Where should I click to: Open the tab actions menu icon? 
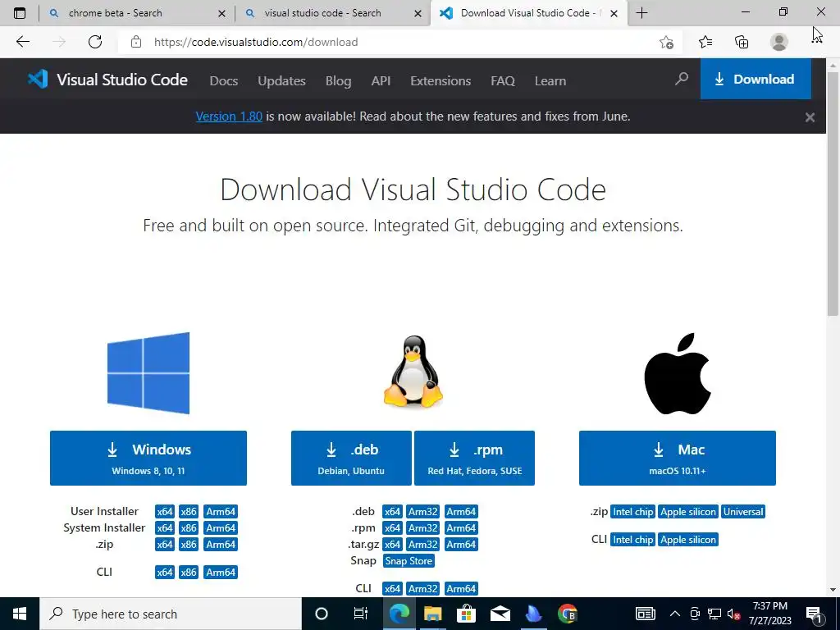[20, 13]
